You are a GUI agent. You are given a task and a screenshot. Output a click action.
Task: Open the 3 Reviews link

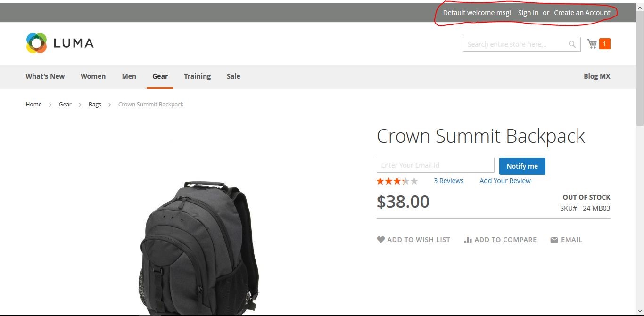(x=449, y=181)
